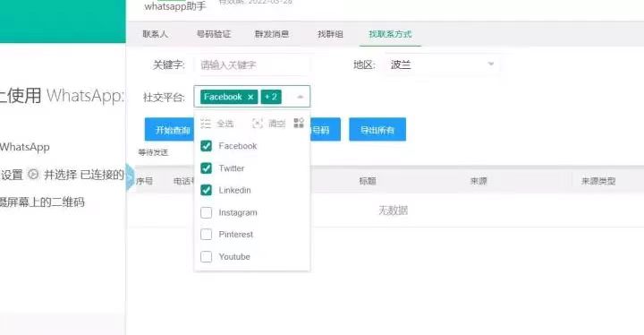The height and width of the screenshot is (335, 644).
Task: Click the +2 collapsed tags badge
Action: coord(271,97)
